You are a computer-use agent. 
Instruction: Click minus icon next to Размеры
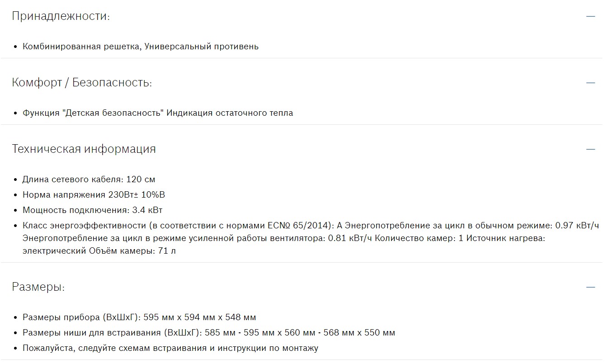click(590, 287)
